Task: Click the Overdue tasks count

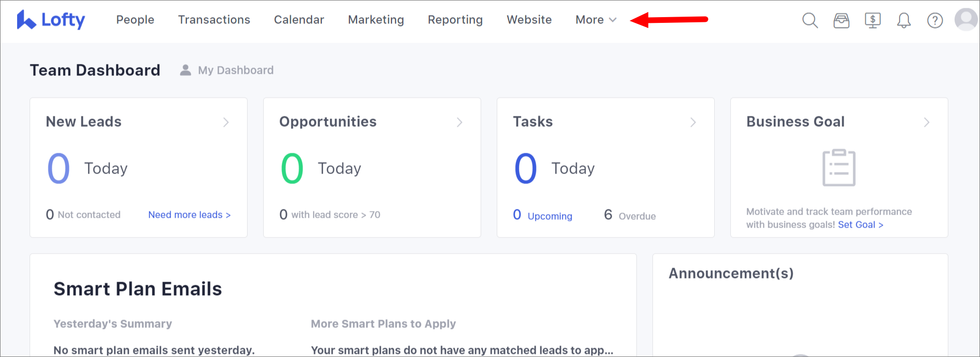Action: 630,215
